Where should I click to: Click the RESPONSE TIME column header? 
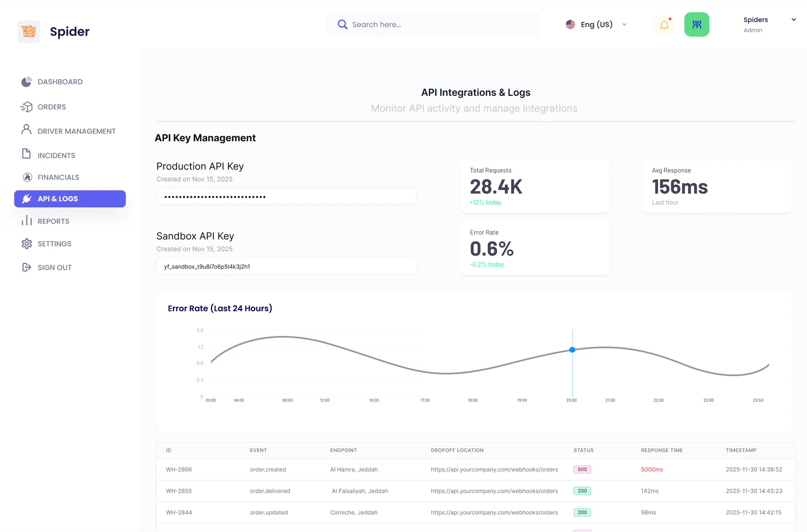click(x=662, y=450)
